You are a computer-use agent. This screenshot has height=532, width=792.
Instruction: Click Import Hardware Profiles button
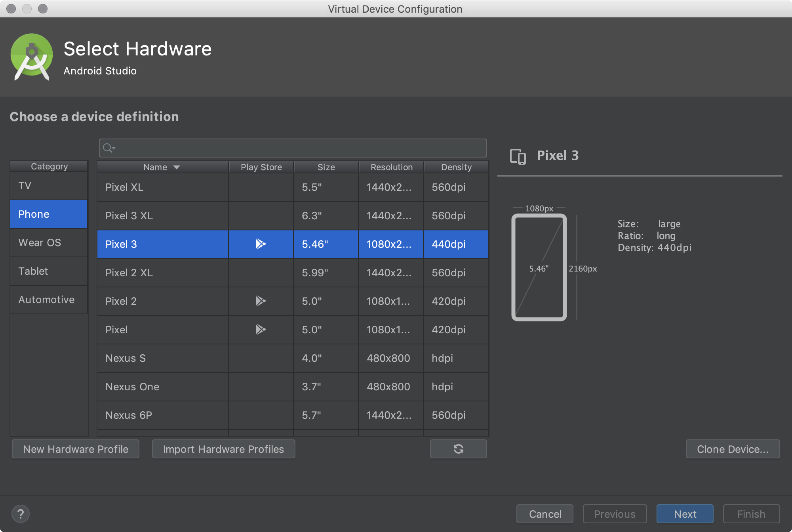pyautogui.click(x=224, y=449)
